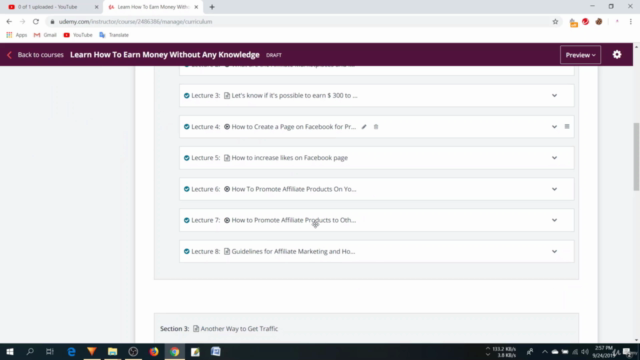Expand Lecture 5 details chevron
This screenshot has height=360, width=640.
pos(554,158)
